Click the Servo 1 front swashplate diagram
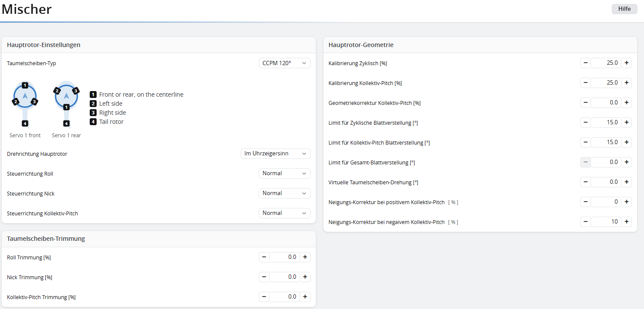 (x=25, y=104)
